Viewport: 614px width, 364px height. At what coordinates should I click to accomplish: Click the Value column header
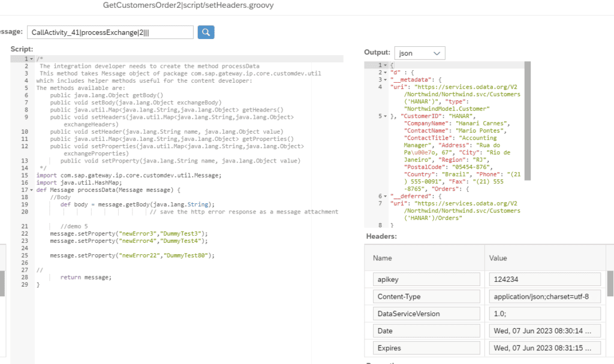(x=498, y=258)
